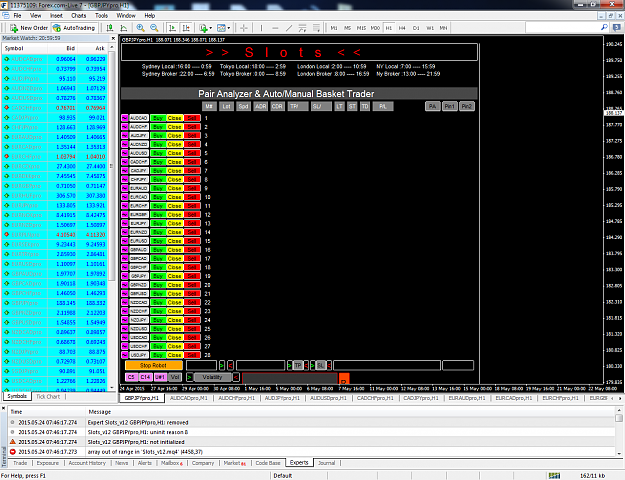625x480 pixels.
Task: Switch to the AUDCADpro,H1 chart tab
Action: click(189, 398)
